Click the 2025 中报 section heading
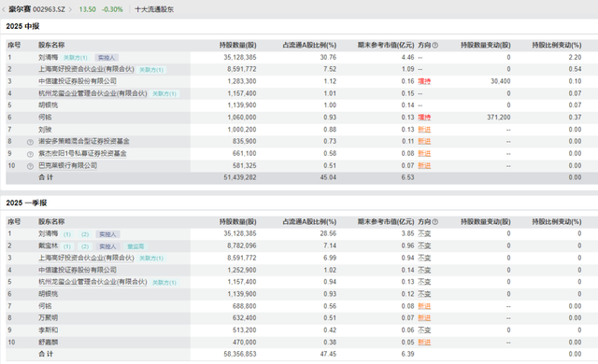Viewport: 598px width, 364px height. coord(22,26)
